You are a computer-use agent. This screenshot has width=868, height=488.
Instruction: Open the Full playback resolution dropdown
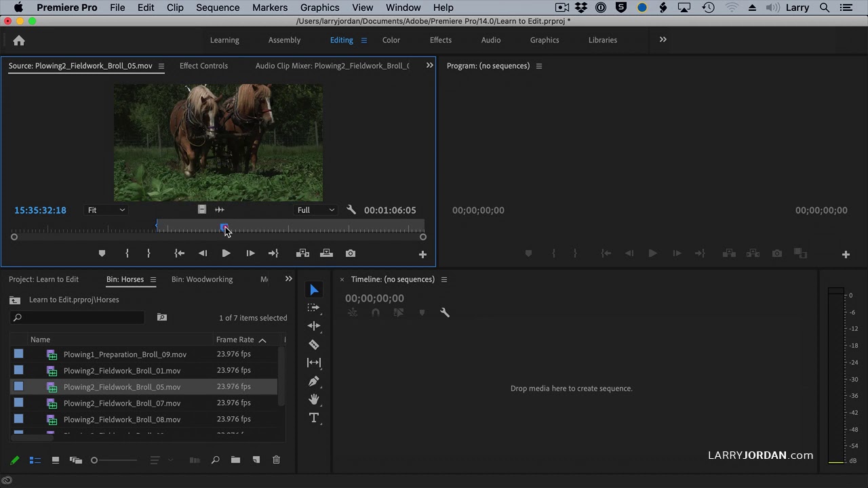tap(316, 210)
